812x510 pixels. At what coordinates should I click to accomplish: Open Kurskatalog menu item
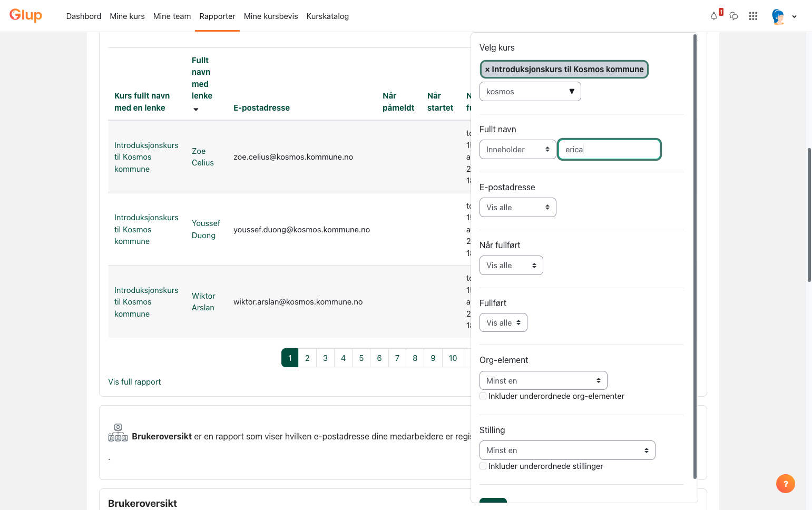[x=328, y=16]
